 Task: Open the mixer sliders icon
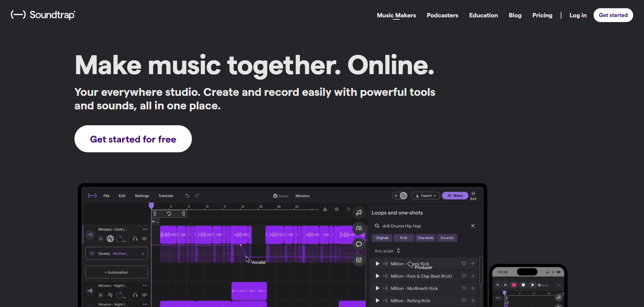coord(359,260)
